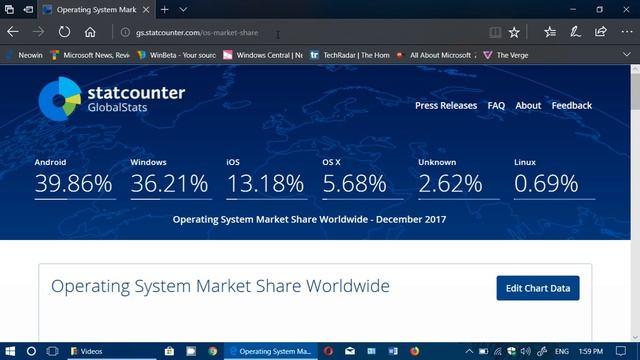Image resolution: width=640 pixels, height=360 pixels.
Task: Open the FAQ page
Action: point(496,106)
